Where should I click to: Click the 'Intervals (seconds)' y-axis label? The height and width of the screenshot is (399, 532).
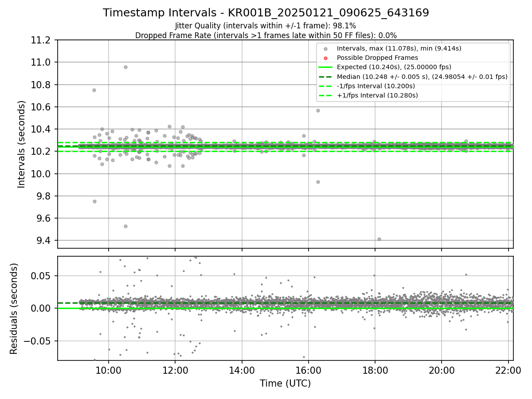coord(22,144)
